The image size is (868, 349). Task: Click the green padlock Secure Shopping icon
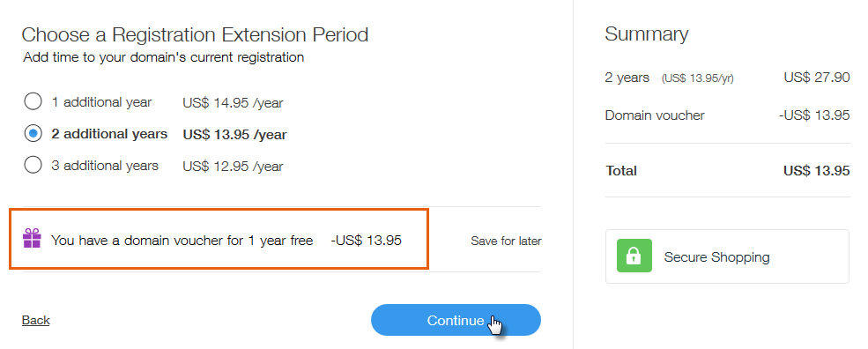[634, 256]
